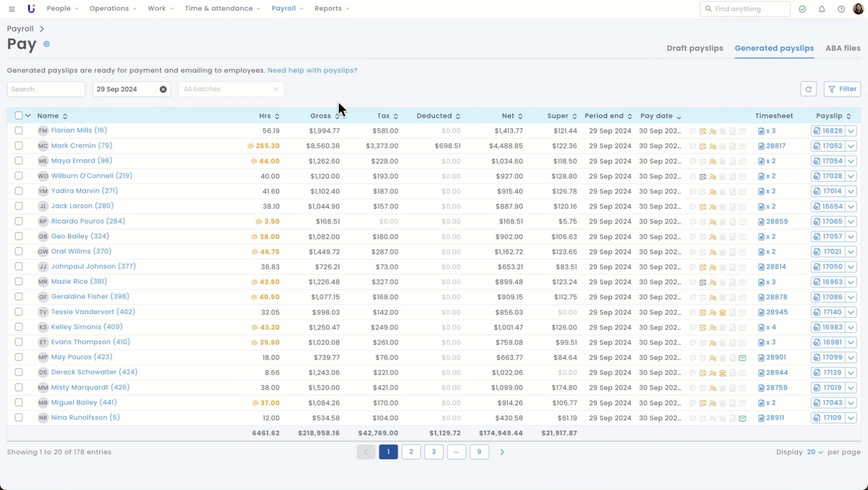Click the email icon in May Pouros row
Image resolution: width=868 pixels, height=490 pixels.
click(x=742, y=358)
